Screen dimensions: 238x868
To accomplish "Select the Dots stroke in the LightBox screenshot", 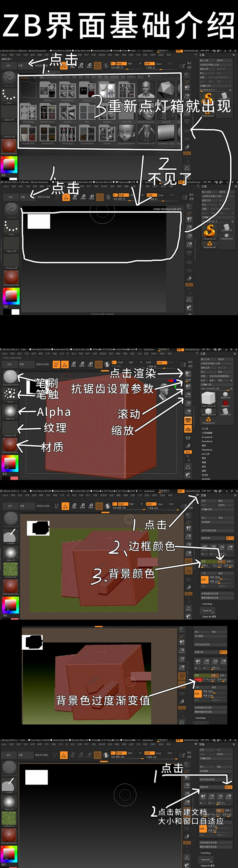I will click(x=9, y=96).
